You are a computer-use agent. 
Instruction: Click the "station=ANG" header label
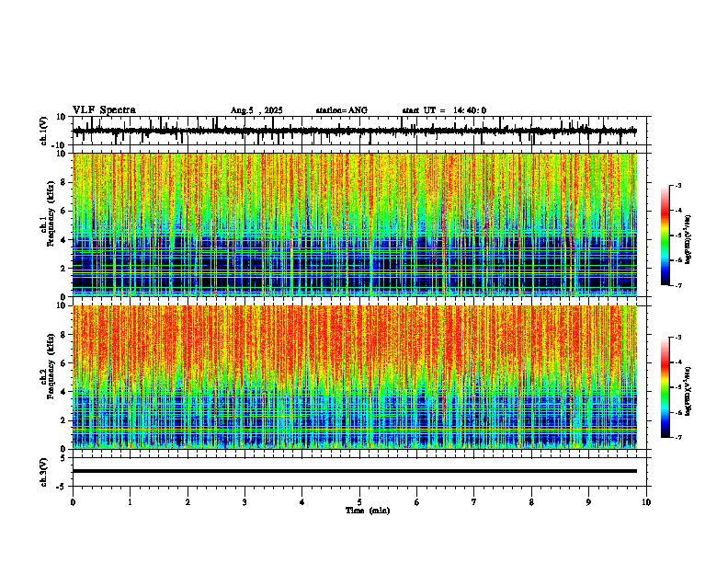click(x=341, y=110)
